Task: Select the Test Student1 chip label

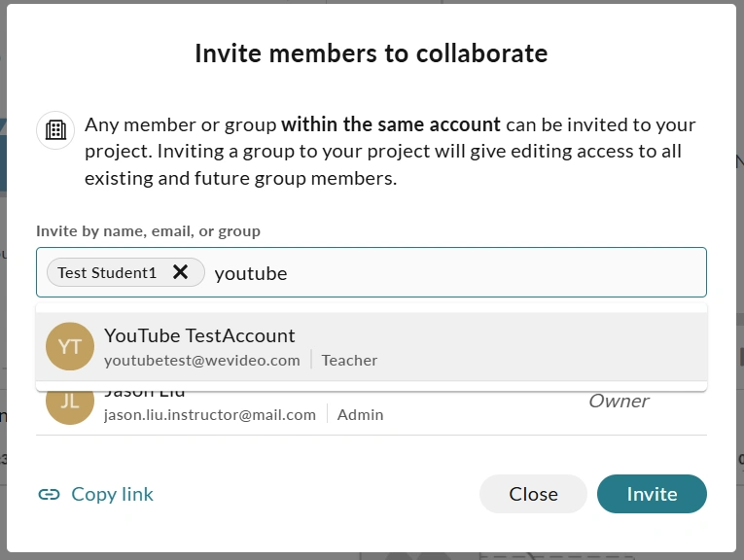Action: point(107,272)
